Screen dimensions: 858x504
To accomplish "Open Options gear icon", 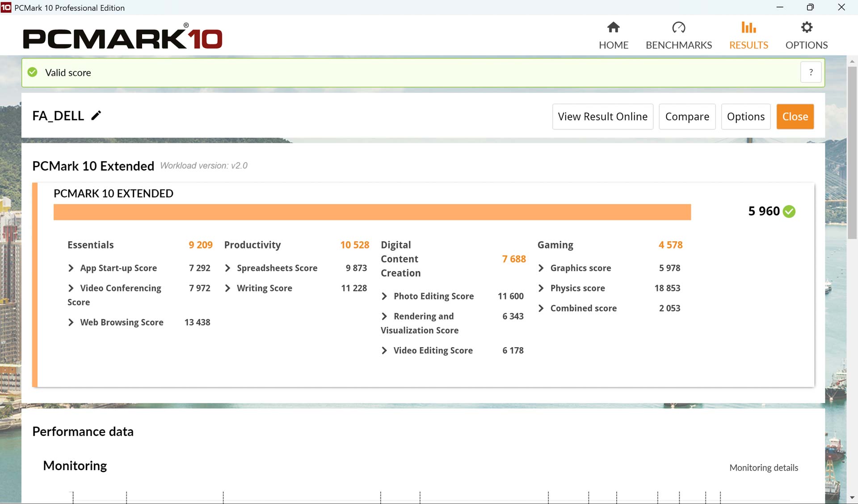I will [806, 28].
